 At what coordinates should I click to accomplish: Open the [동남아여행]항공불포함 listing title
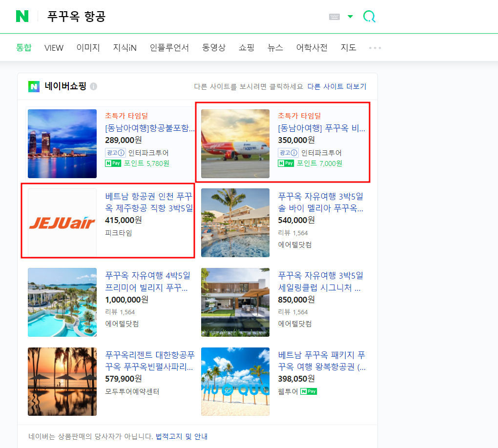[149, 128]
